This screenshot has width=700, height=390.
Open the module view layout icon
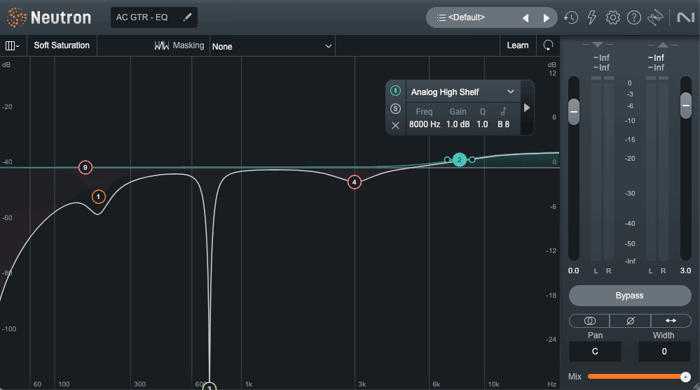pos(12,46)
